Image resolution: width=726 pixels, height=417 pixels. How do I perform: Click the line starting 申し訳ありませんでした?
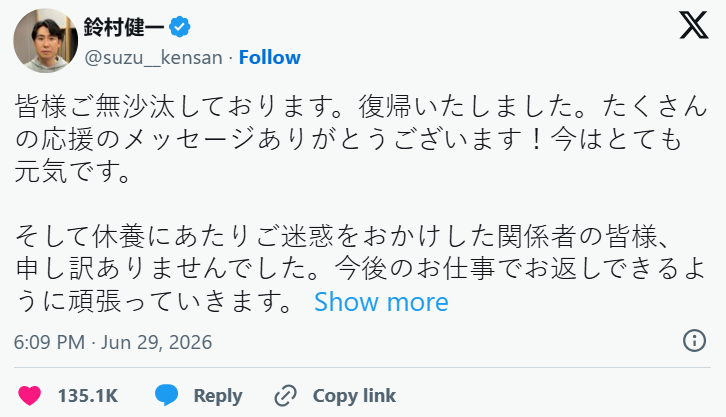pyautogui.click(x=360, y=269)
